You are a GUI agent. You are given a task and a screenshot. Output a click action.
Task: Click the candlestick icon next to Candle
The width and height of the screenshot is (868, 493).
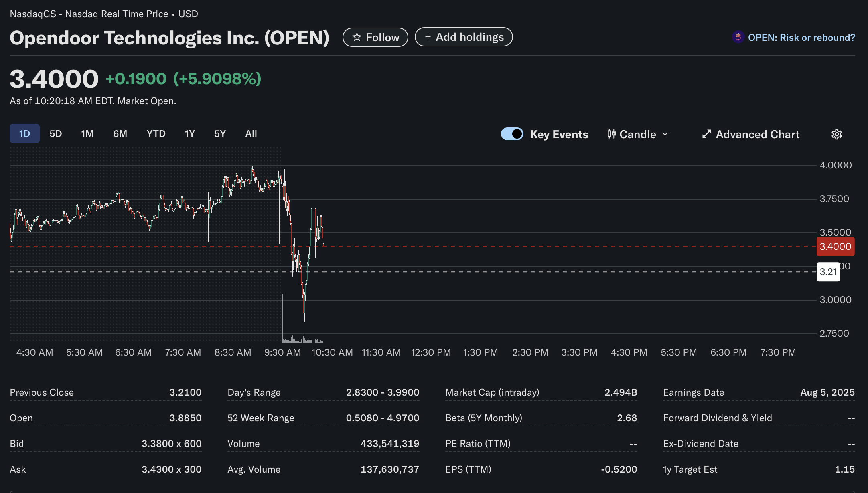(x=611, y=134)
